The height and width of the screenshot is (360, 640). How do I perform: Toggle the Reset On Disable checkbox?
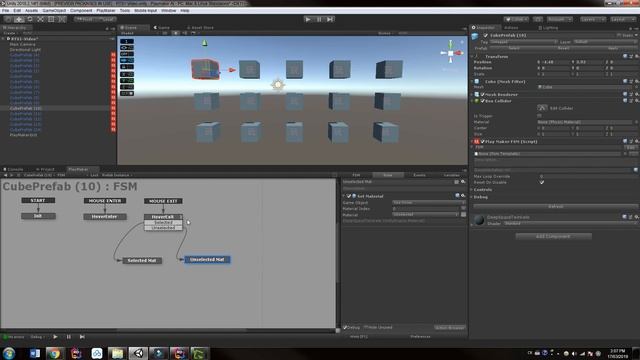click(x=542, y=182)
